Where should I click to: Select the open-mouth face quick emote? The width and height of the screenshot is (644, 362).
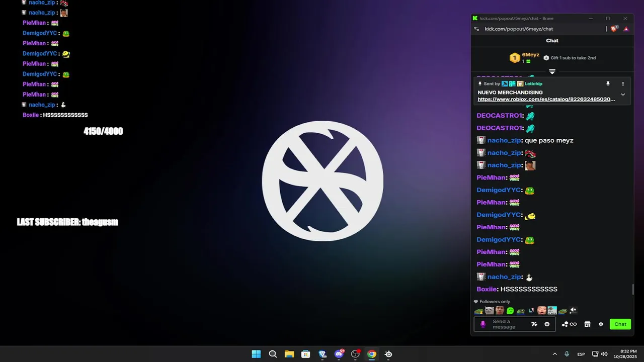tap(541, 311)
